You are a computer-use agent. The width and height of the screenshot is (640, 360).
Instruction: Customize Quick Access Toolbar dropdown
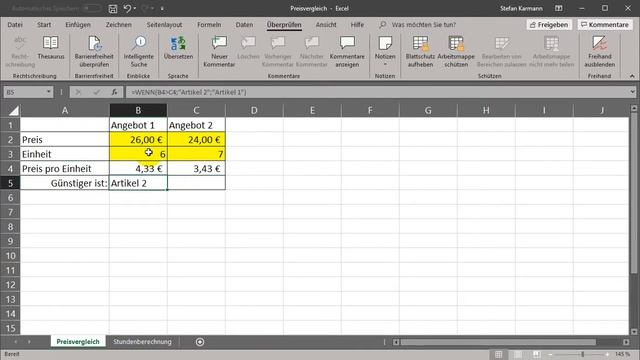(x=162, y=9)
